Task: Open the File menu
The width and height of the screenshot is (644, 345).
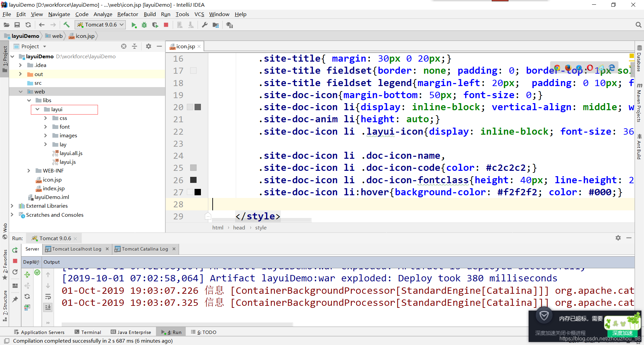Action: [7, 14]
